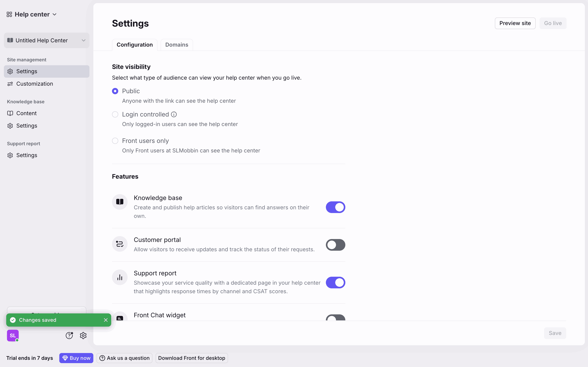Open the Untitled Help Center dropdown
The width and height of the screenshot is (588, 367).
(x=46, y=40)
